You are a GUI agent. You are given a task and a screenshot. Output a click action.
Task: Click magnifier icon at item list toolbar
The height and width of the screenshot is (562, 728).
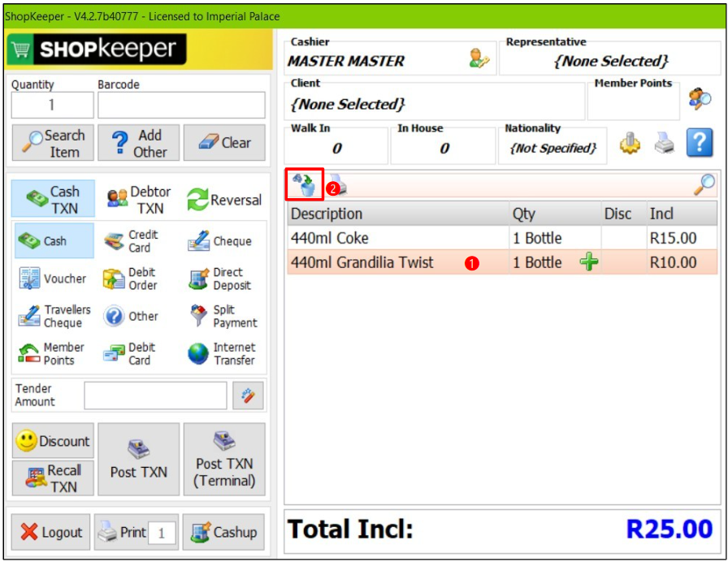point(704,184)
